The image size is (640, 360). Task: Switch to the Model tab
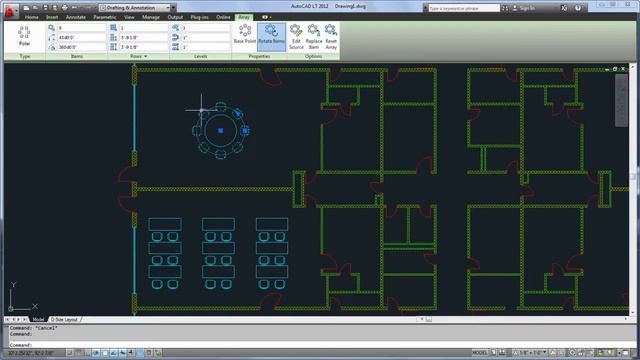[38, 319]
